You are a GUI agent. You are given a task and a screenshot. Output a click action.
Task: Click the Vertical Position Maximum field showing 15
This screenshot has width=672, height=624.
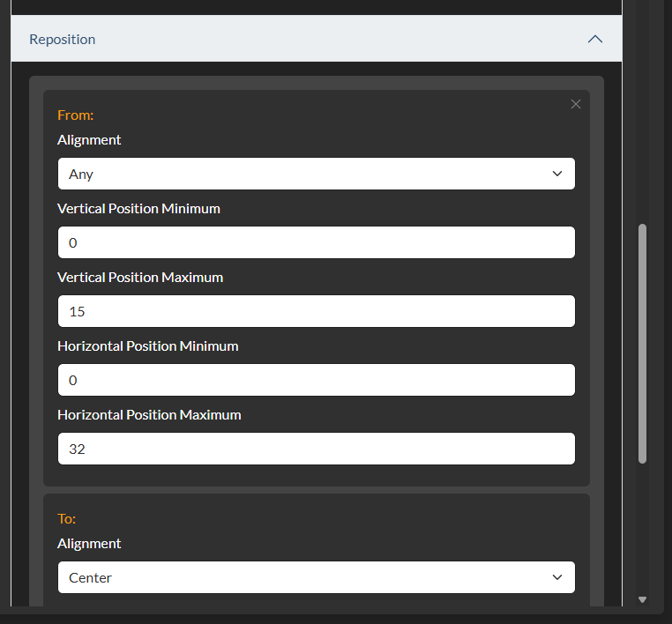pyautogui.click(x=316, y=311)
